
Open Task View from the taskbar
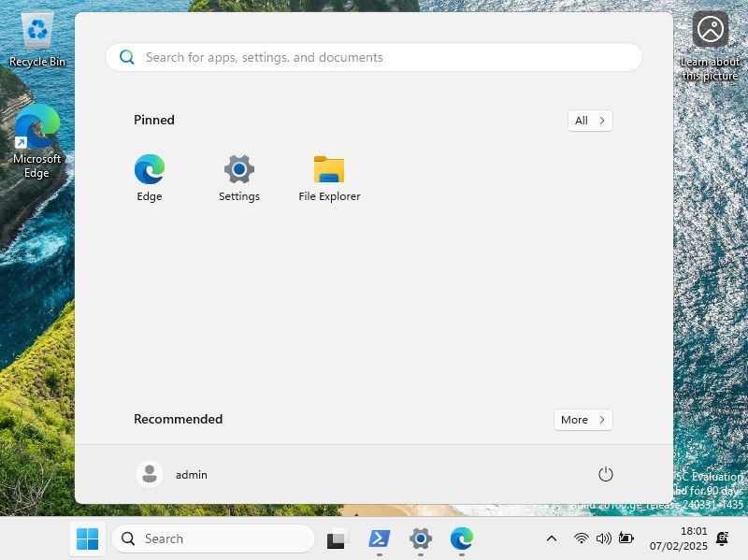click(337, 538)
